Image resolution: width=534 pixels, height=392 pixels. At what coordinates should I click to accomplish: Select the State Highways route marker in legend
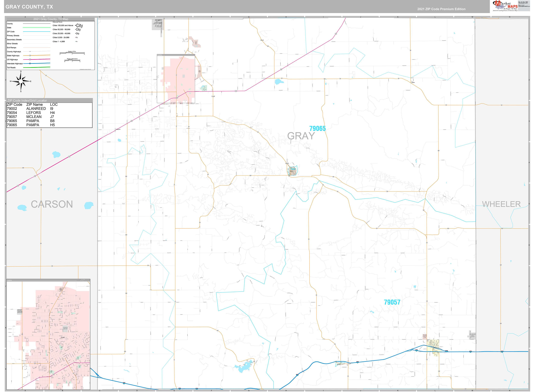[x=30, y=55]
